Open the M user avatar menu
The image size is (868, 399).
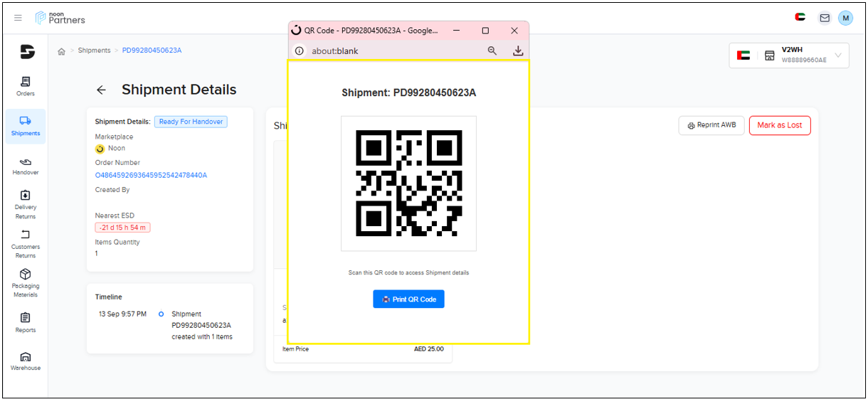(x=845, y=18)
